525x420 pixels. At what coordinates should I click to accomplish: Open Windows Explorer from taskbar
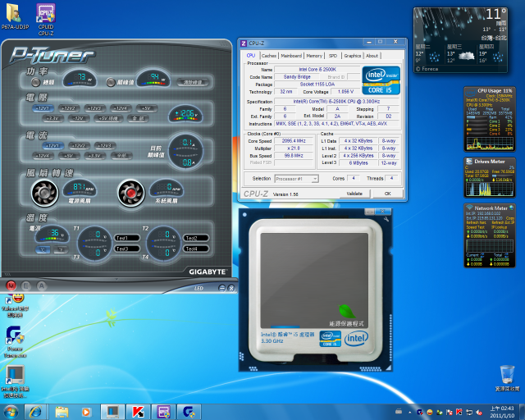[62, 412]
